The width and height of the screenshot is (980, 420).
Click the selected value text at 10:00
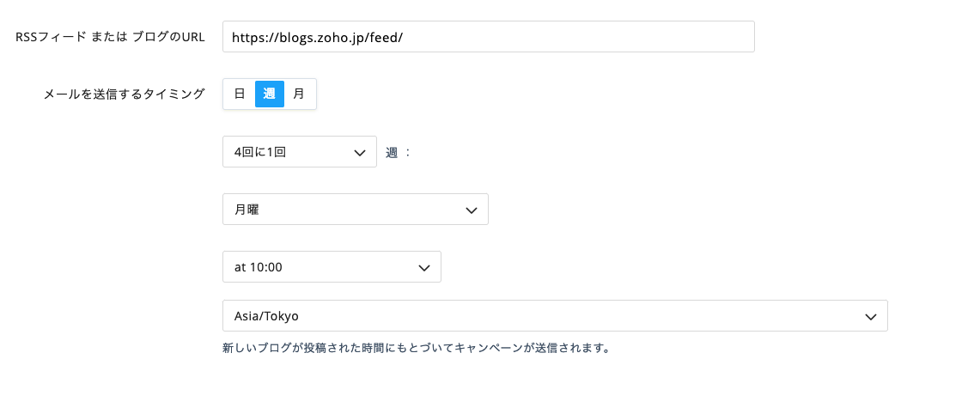point(258,267)
